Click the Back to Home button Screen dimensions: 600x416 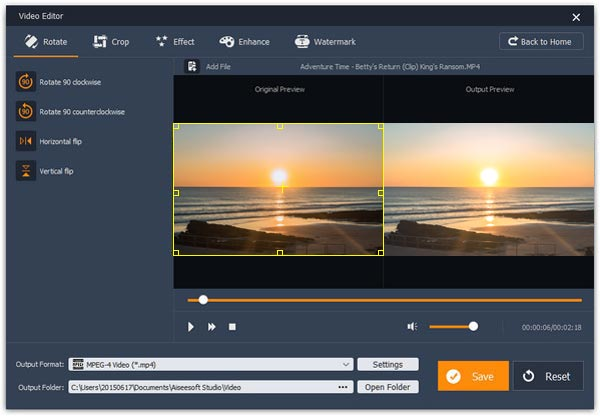[541, 42]
